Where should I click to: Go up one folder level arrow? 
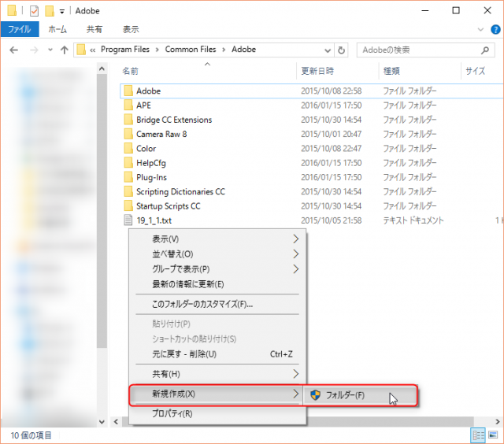pyautogui.click(x=64, y=50)
